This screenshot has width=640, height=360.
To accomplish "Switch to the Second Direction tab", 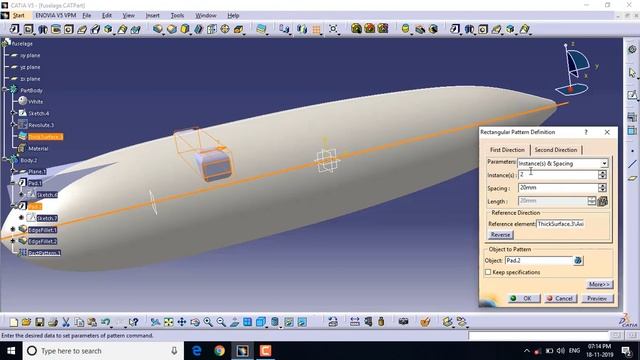I will (556, 150).
